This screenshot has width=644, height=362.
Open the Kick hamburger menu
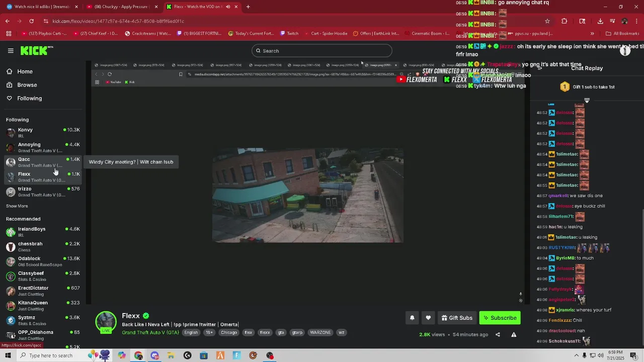(11, 51)
